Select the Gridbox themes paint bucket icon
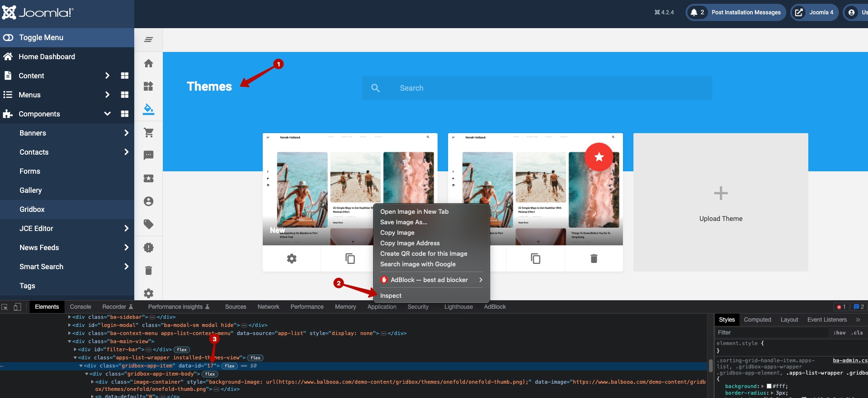The height and width of the screenshot is (398, 868). pyautogui.click(x=149, y=109)
